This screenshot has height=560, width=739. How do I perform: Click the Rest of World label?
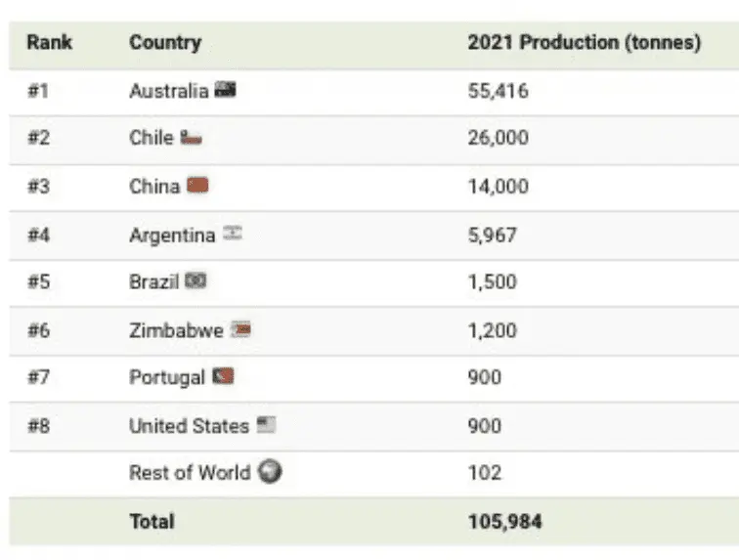click(190, 472)
